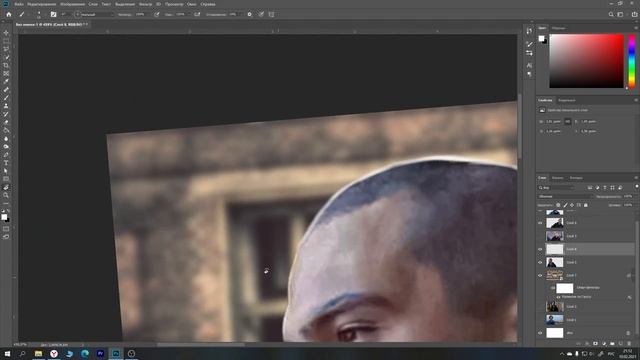Screen dimensions: 640x360
Task: Click the toolbox foreground color swatch
Action: click(x=4, y=217)
